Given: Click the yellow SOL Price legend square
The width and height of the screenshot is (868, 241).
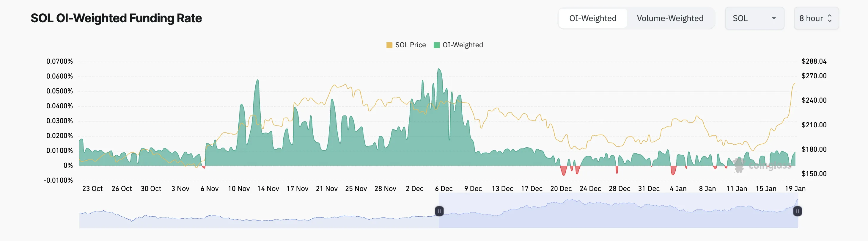Looking at the screenshot, I should pyautogui.click(x=389, y=45).
